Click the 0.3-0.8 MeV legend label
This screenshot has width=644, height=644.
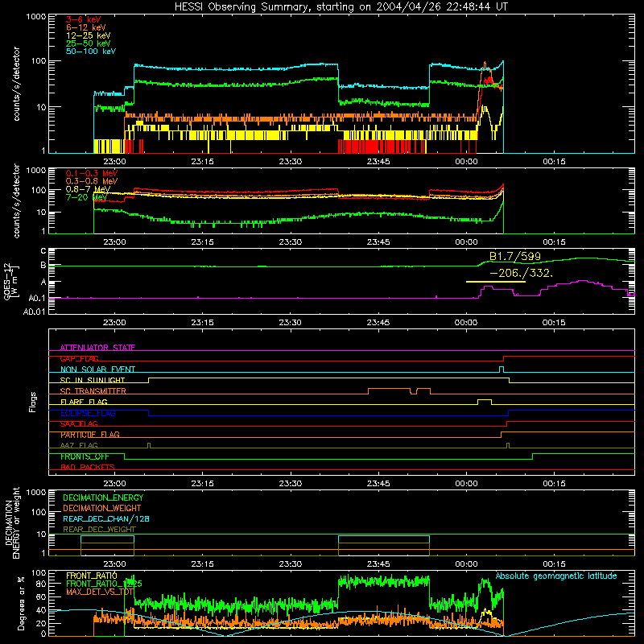(92, 182)
